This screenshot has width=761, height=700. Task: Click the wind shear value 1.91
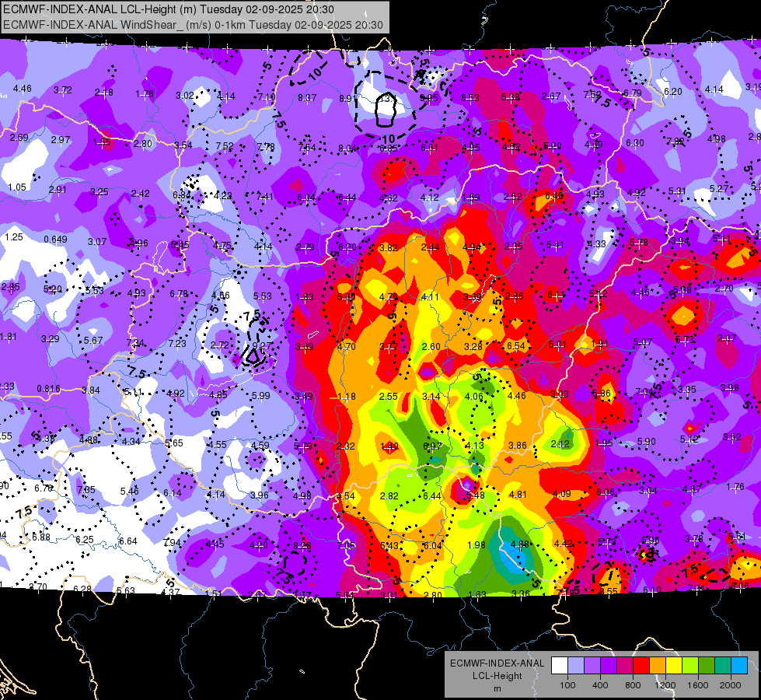pos(600,344)
